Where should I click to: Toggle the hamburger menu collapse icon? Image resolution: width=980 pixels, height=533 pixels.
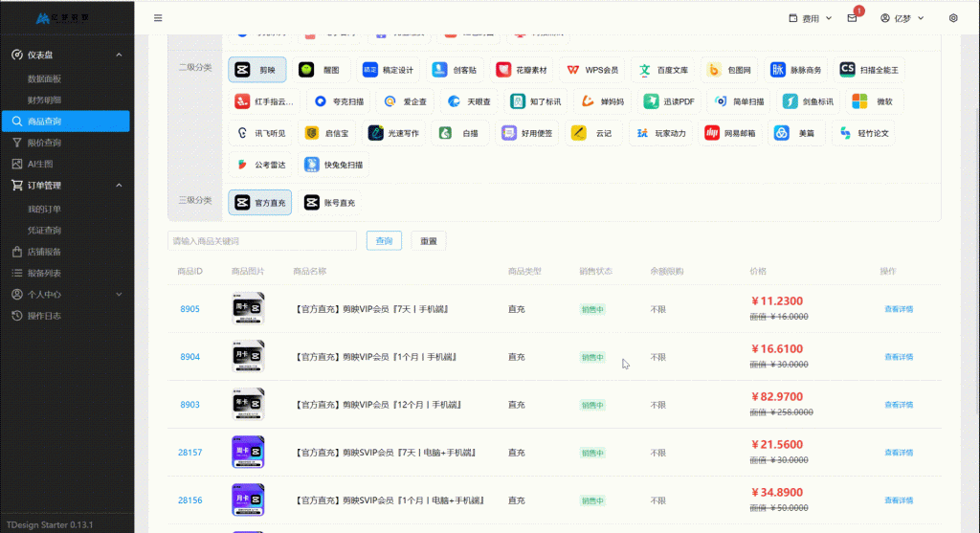158,18
